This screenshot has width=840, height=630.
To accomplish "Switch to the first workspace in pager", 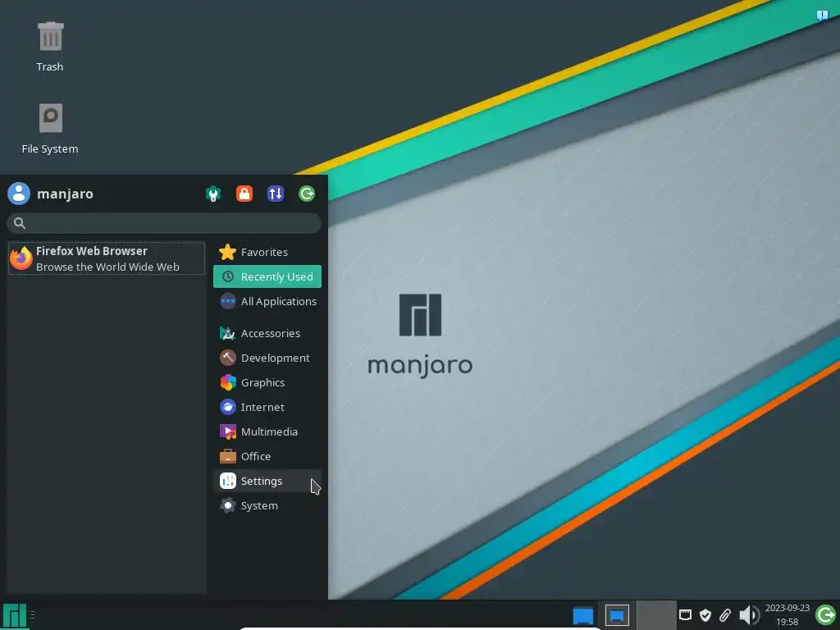I will (617, 615).
